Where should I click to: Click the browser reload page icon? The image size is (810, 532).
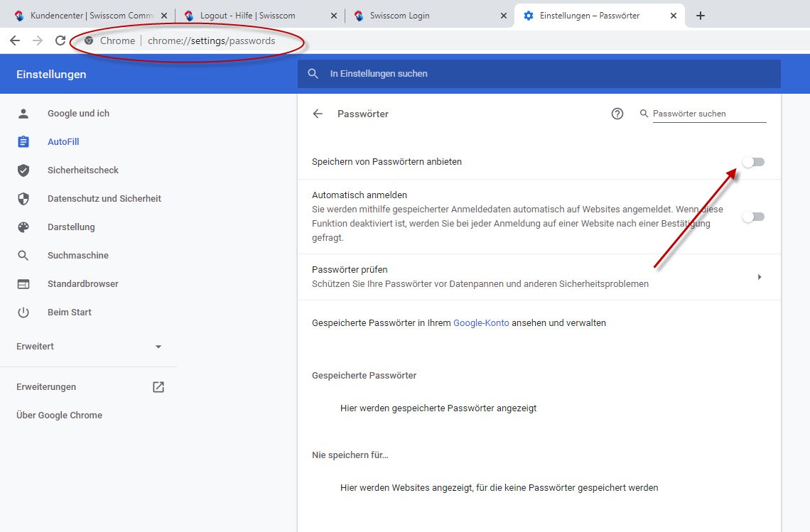point(60,40)
